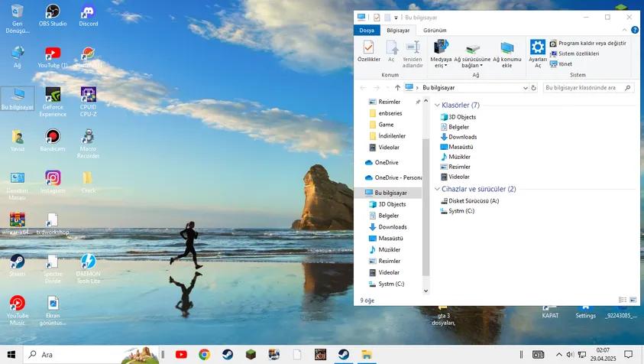644x364 pixels.
Task: Select the Geri Dönüşüm recycle bin icon
Action: [x=17, y=19]
